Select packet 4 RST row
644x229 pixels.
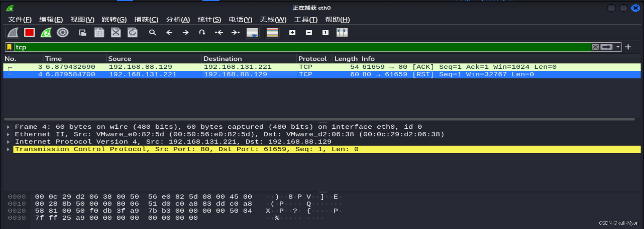pyautogui.click(x=322, y=74)
